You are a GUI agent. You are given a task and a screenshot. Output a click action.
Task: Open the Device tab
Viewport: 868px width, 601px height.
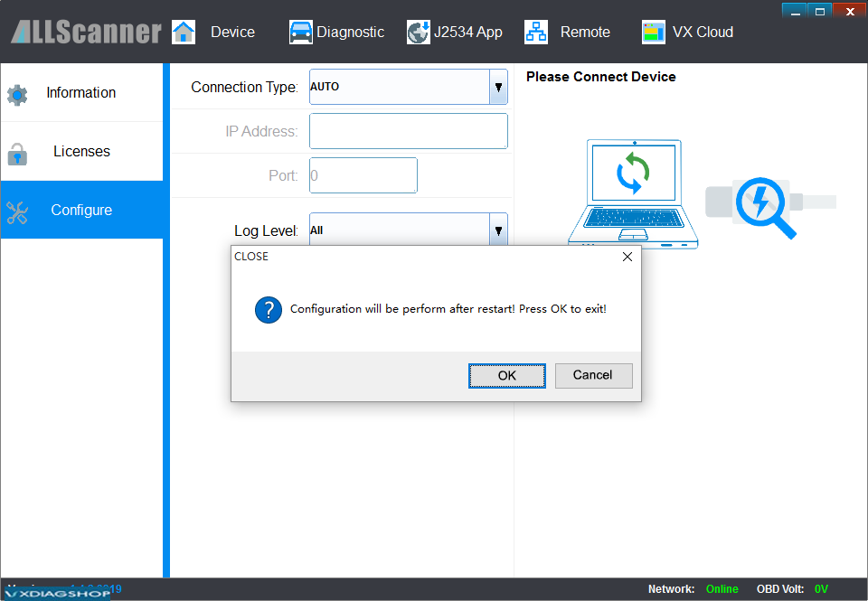[x=232, y=33]
